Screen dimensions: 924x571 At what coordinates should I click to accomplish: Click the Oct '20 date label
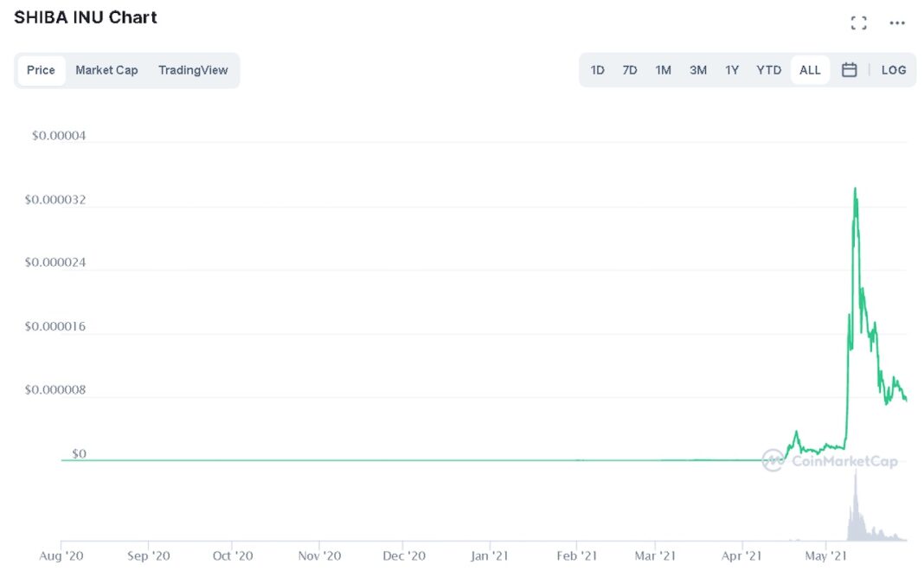pos(233,555)
